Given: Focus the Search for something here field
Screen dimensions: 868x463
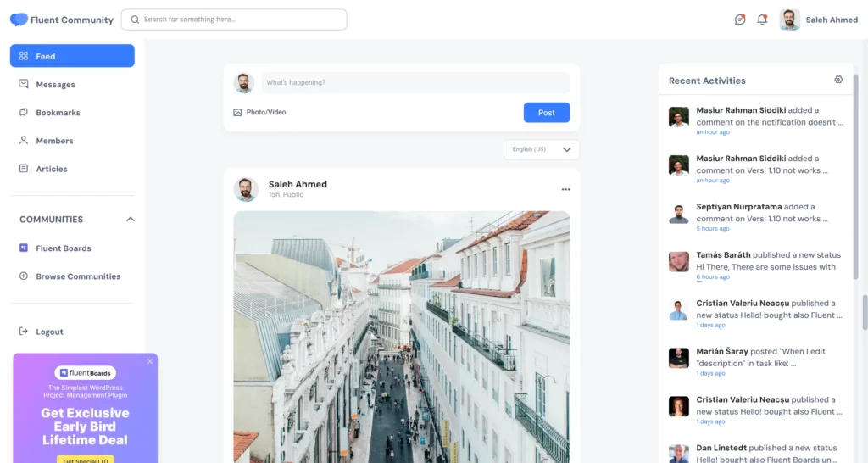Looking at the screenshot, I should (234, 20).
